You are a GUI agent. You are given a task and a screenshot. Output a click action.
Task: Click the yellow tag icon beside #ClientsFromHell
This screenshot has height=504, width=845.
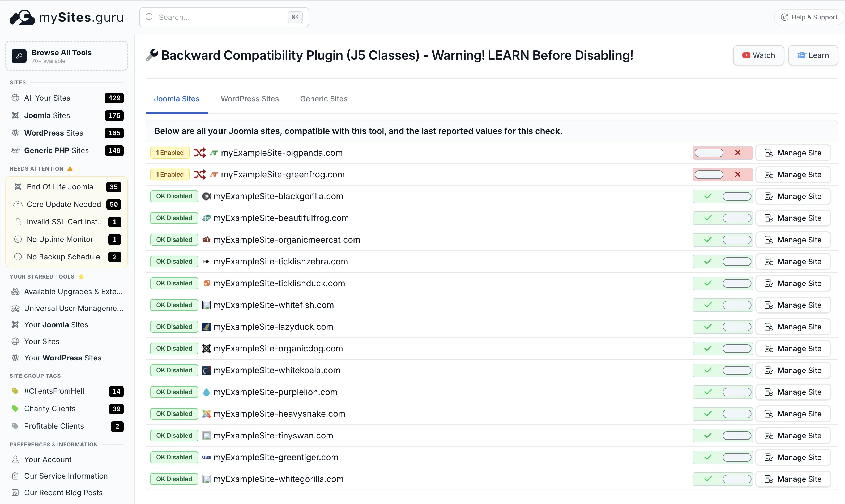15,391
